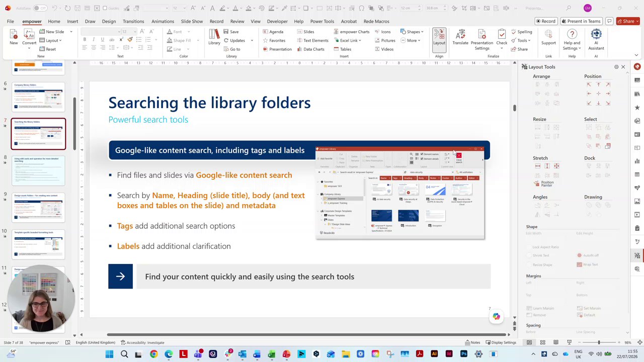
Task: Expand the New Slide dropdown arrow
Action: click(x=71, y=32)
